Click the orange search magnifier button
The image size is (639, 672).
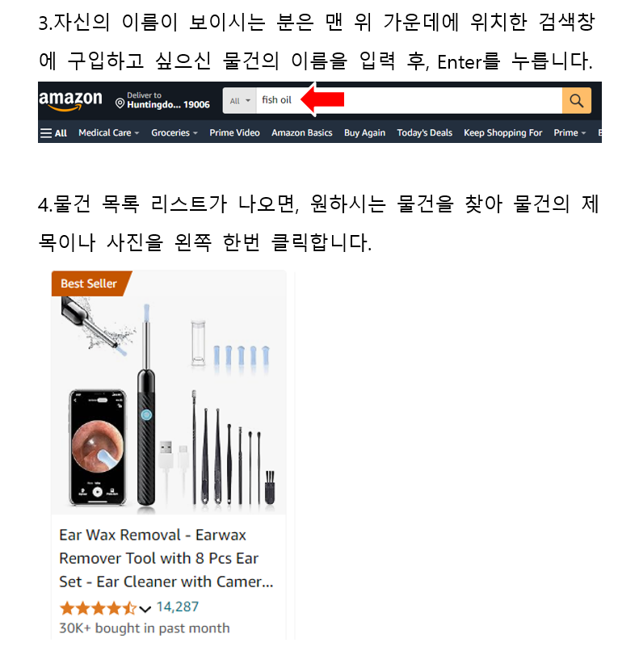[577, 101]
